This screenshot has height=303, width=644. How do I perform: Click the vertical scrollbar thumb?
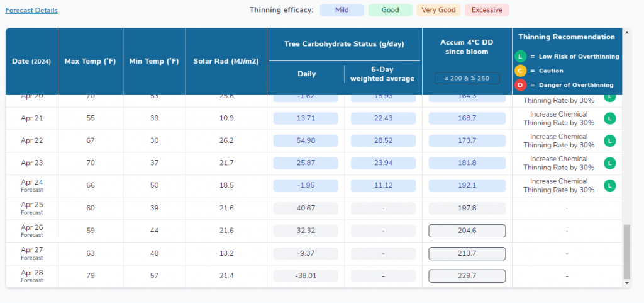626,252
